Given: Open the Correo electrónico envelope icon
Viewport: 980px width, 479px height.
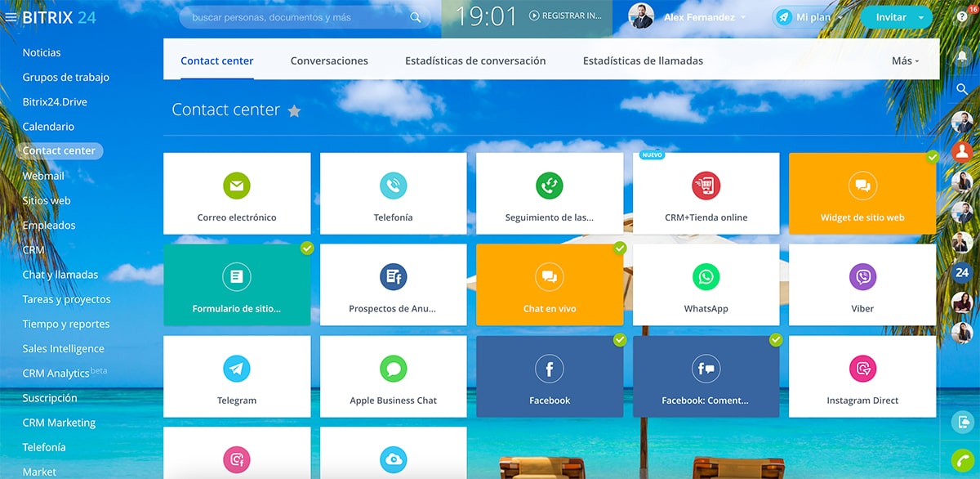Looking at the screenshot, I should click(237, 186).
